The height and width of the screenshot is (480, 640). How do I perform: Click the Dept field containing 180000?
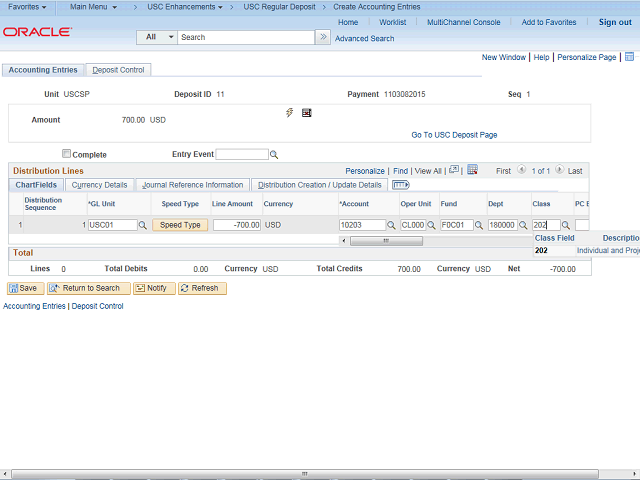502,225
